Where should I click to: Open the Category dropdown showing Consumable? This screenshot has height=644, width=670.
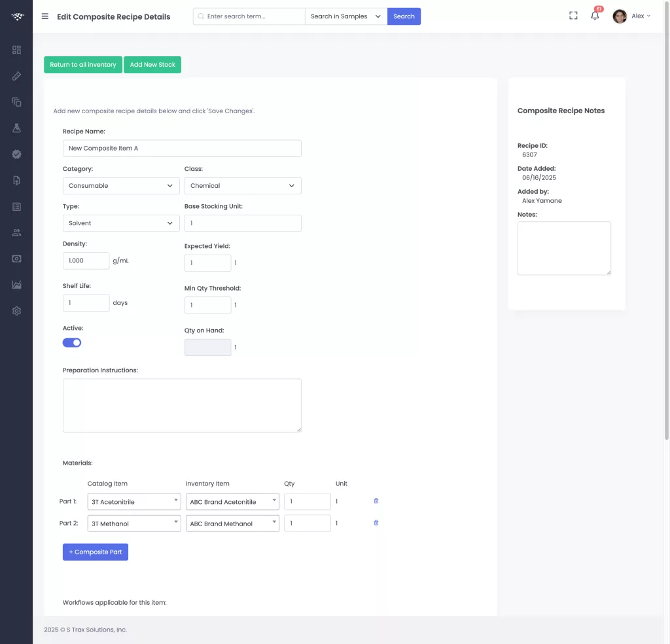click(121, 186)
